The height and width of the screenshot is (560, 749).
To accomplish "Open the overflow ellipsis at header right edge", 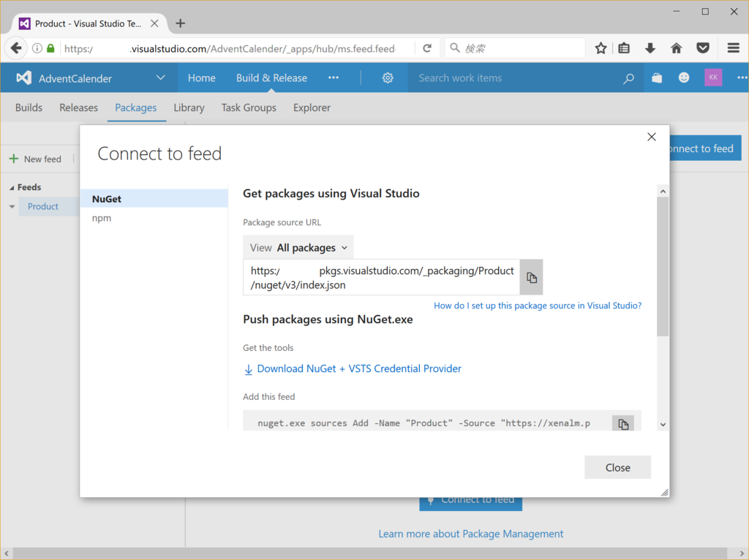I will pos(742,77).
